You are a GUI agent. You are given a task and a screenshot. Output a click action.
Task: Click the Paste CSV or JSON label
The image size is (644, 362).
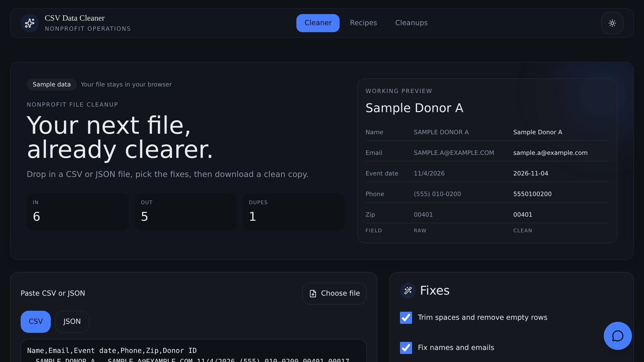click(53, 293)
